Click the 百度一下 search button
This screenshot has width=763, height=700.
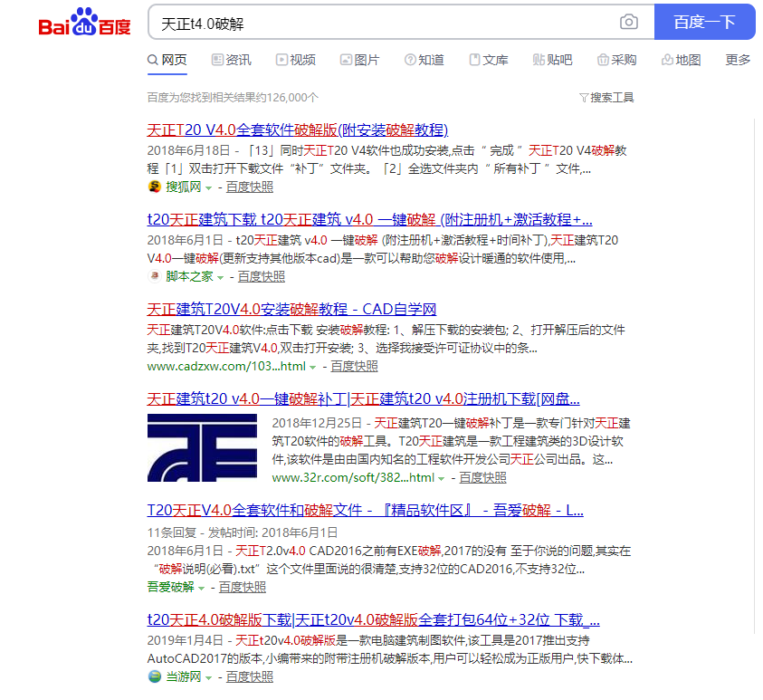click(704, 22)
